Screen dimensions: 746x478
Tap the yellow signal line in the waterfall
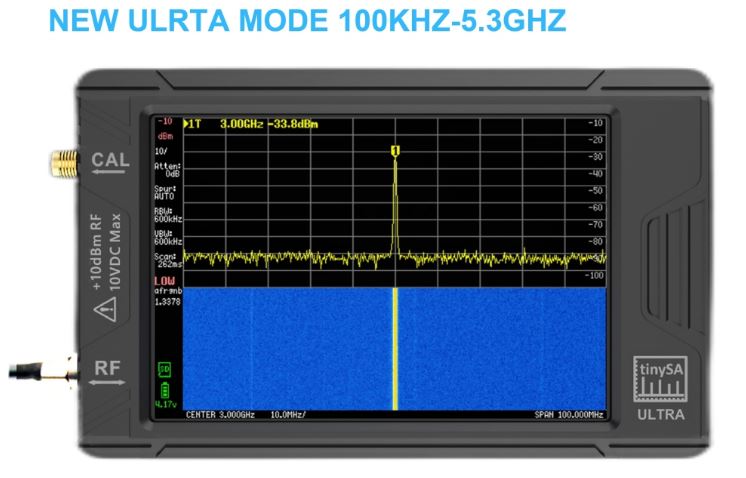pos(395,349)
